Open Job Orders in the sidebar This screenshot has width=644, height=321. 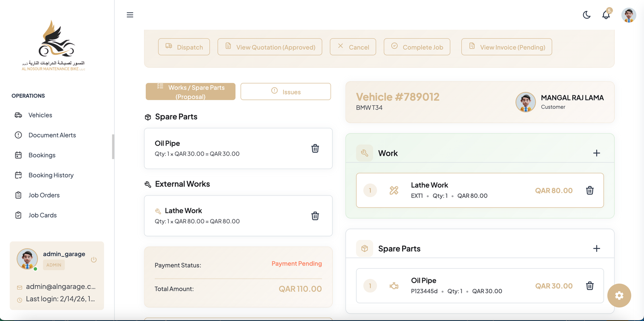coord(44,195)
